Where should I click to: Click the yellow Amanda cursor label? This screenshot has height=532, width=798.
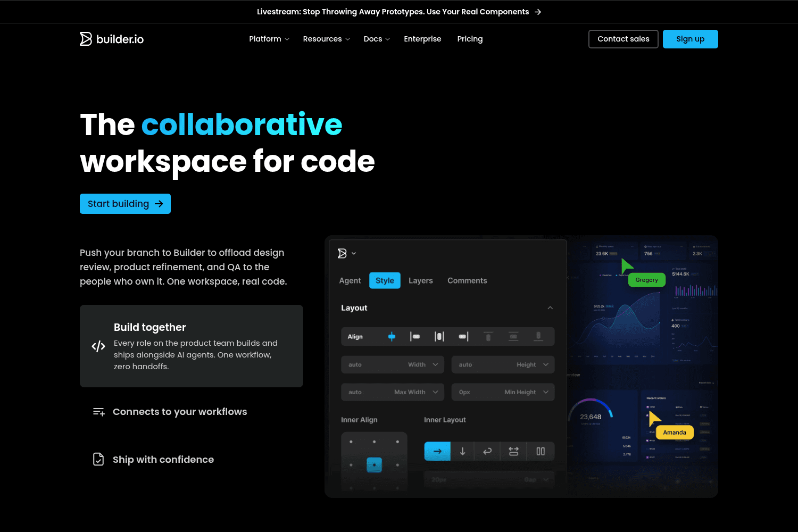point(675,433)
